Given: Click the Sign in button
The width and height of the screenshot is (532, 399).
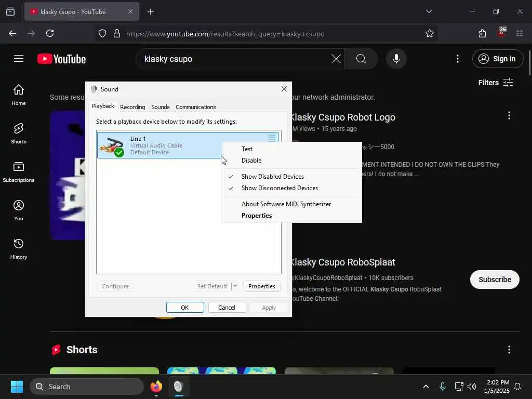Looking at the screenshot, I should [x=497, y=59].
